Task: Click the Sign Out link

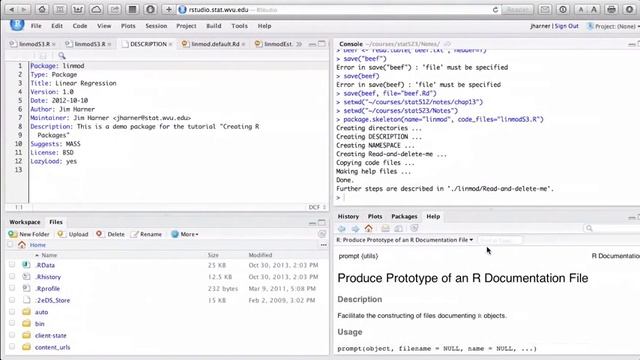Action: (567, 26)
